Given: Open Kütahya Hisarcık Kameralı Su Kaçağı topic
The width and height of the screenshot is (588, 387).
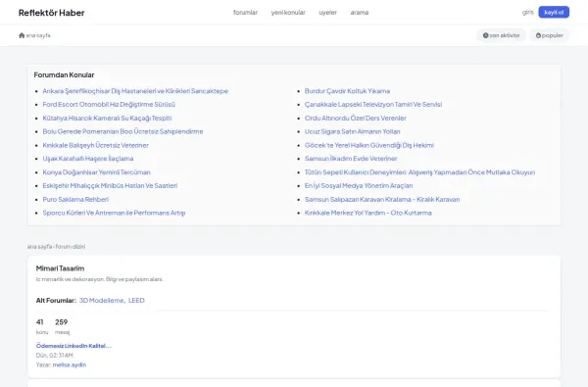Looking at the screenshot, I should (107, 119).
